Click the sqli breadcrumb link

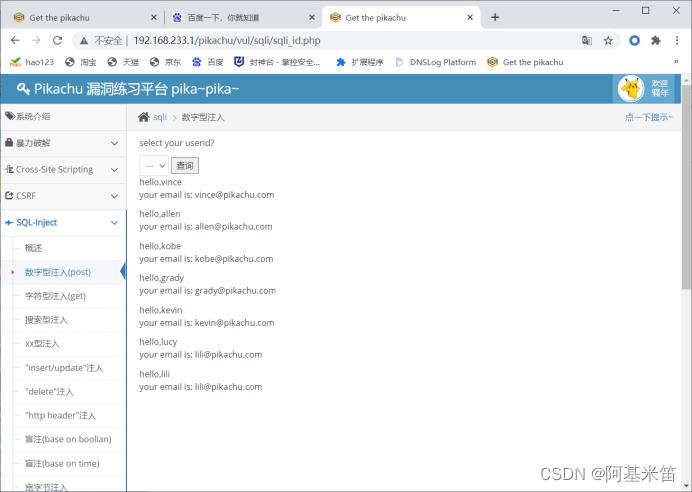click(x=160, y=117)
